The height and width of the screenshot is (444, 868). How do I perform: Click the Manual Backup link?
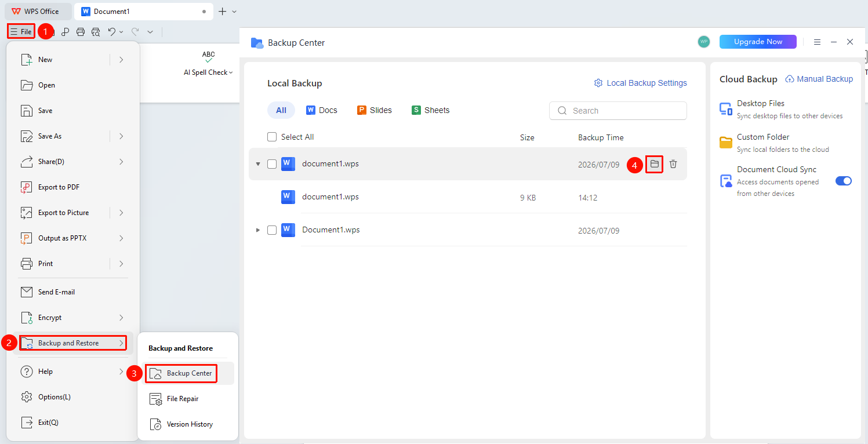[x=819, y=79]
